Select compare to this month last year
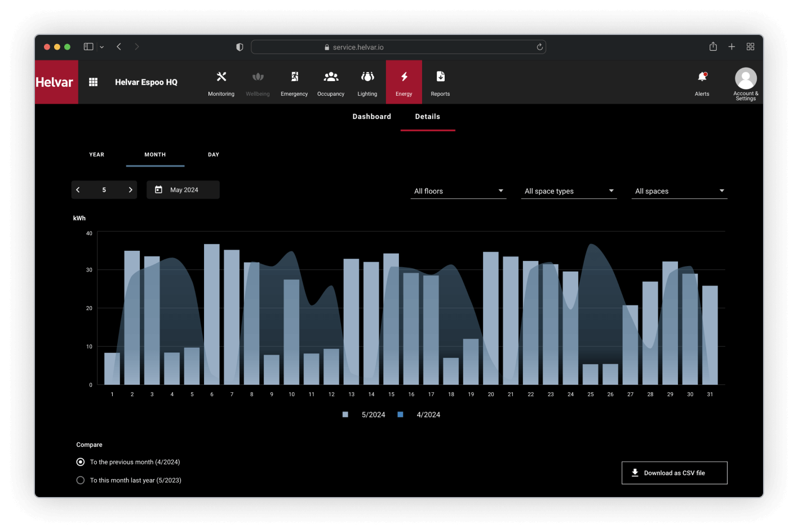Screen dimensions: 798x532 point(81,481)
